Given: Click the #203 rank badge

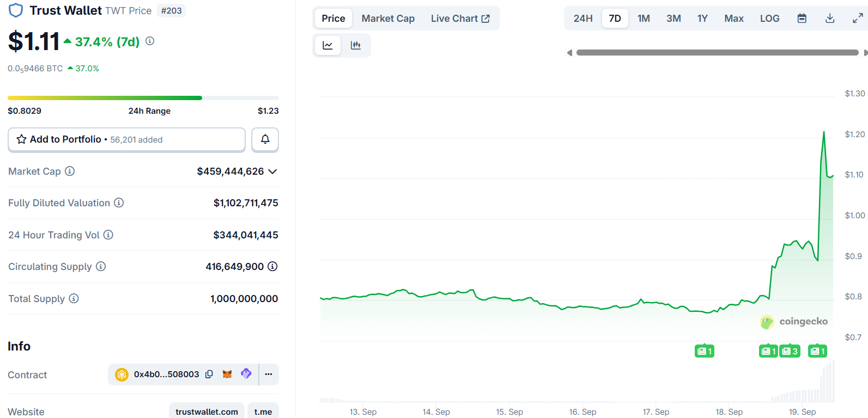Looking at the screenshot, I should 171,11.
